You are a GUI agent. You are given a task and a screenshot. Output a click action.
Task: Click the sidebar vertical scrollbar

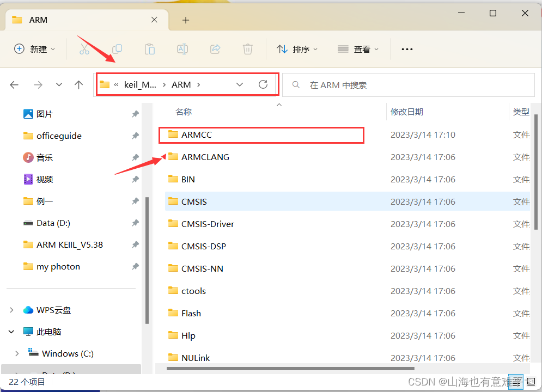[x=147, y=260]
